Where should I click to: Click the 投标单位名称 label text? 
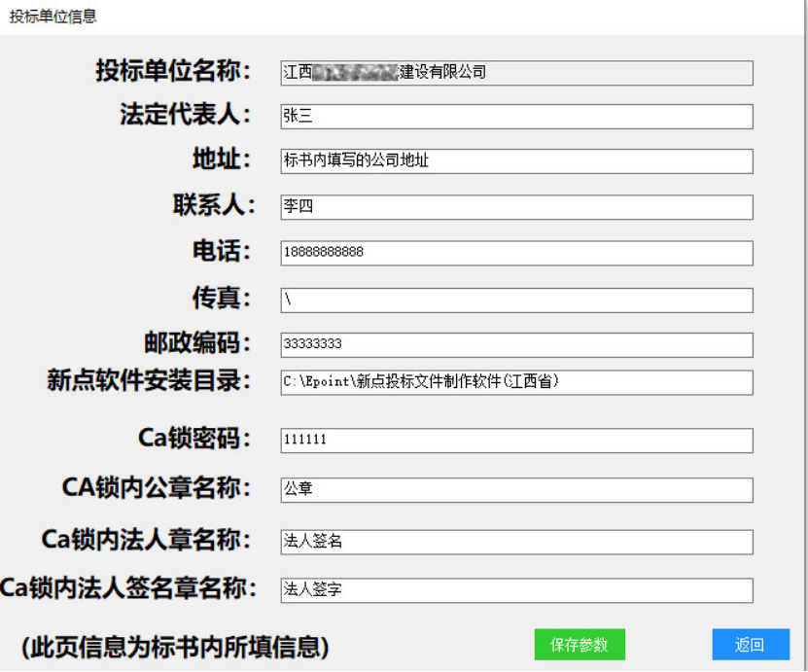click(x=173, y=71)
